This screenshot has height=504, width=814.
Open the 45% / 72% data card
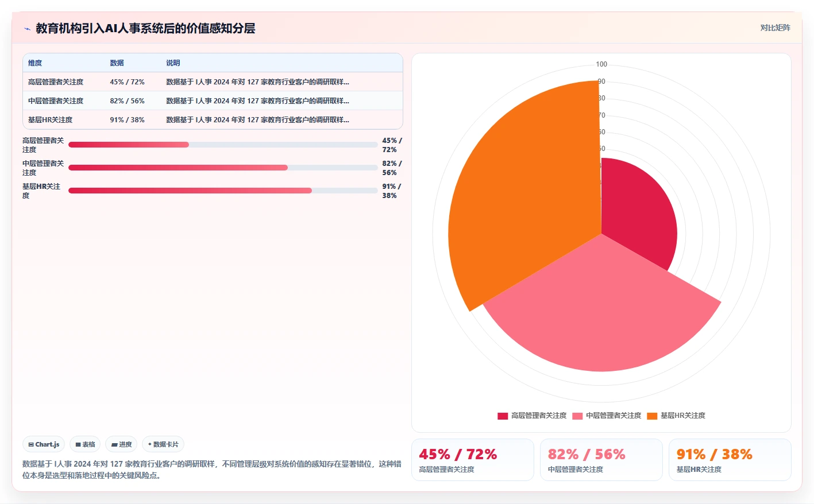tap(473, 460)
